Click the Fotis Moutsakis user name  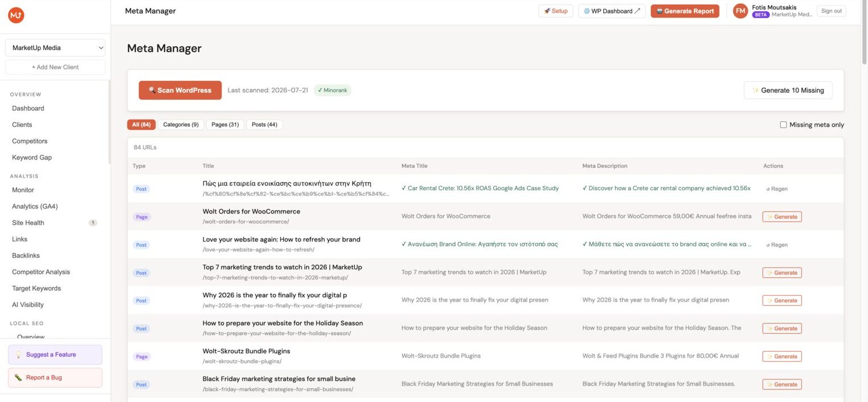(x=774, y=7)
